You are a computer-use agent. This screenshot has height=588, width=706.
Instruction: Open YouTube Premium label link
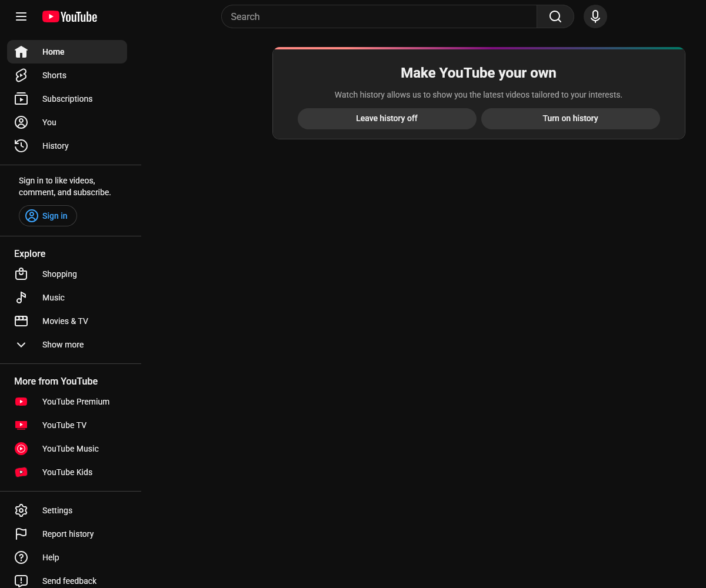[76, 402]
